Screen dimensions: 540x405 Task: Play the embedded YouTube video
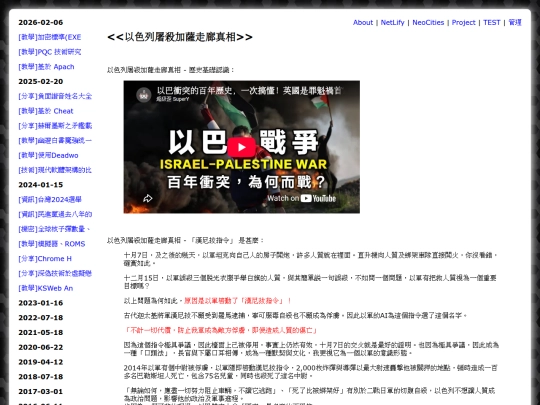coord(241,147)
